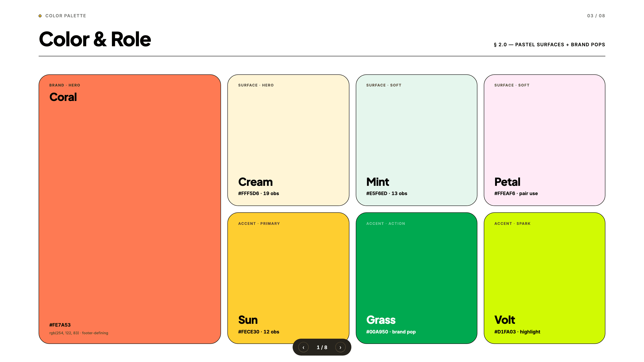The image size is (644, 362).
Task: Click the SURFACE · SOFT tag on Petal
Action: pyautogui.click(x=512, y=85)
